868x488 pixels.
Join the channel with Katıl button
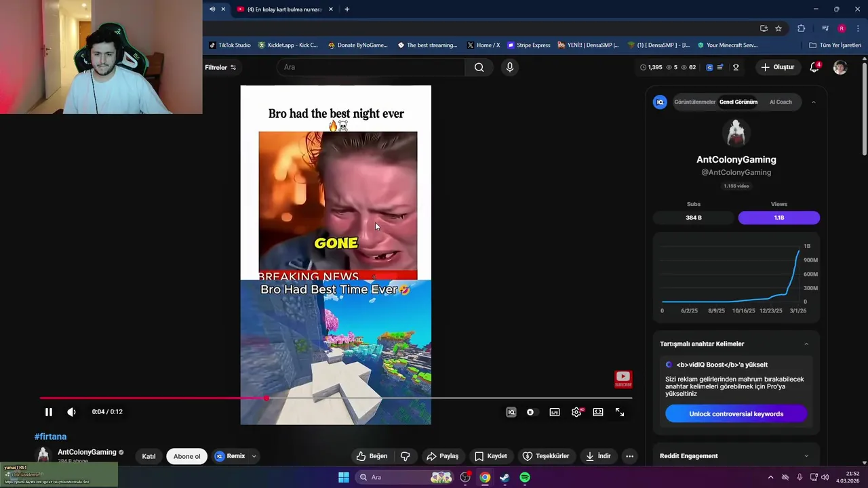(x=149, y=456)
